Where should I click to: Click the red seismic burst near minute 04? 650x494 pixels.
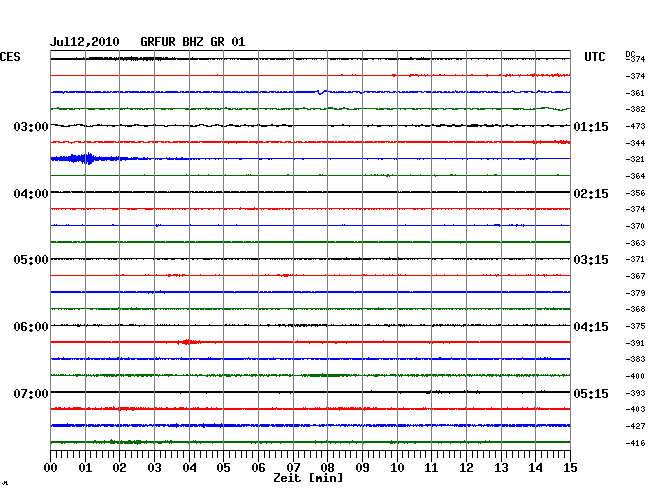click(187, 342)
